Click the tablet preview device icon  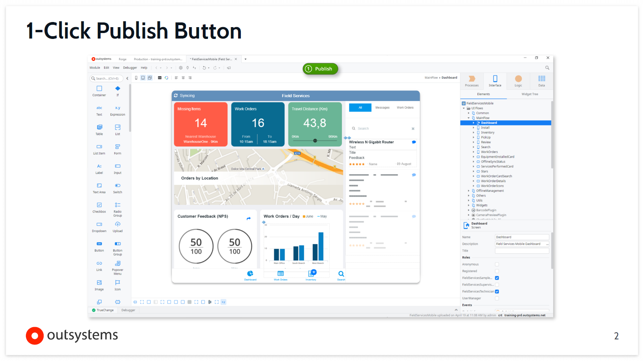coord(143,78)
